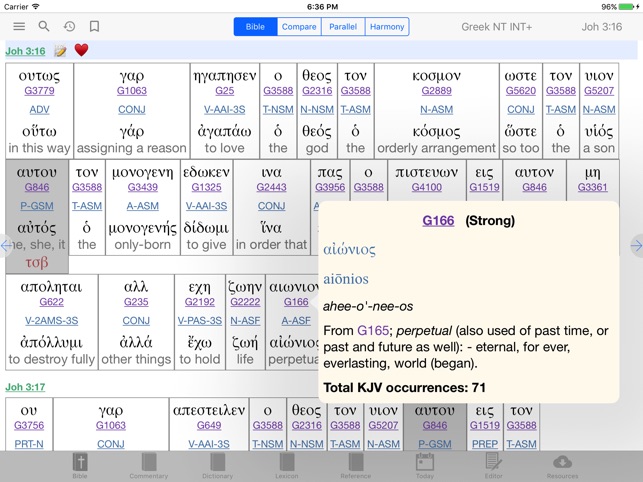Screen dimensions: 643x482
Task: Open the Resources cloud download icon
Action: click(562, 466)
